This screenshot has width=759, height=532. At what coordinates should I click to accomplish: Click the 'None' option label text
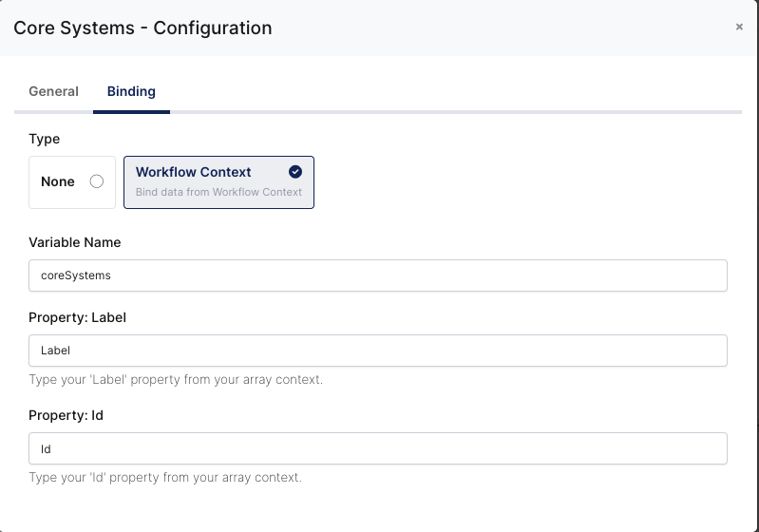click(x=58, y=181)
